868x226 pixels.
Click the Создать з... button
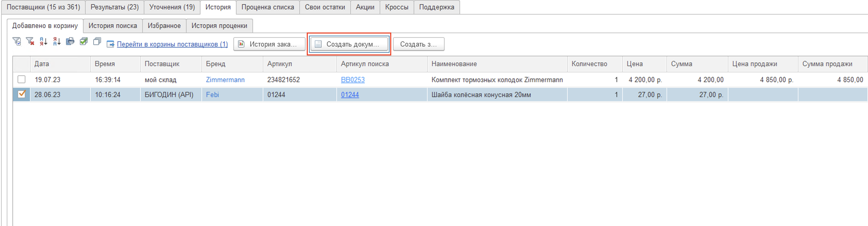point(419,44)
